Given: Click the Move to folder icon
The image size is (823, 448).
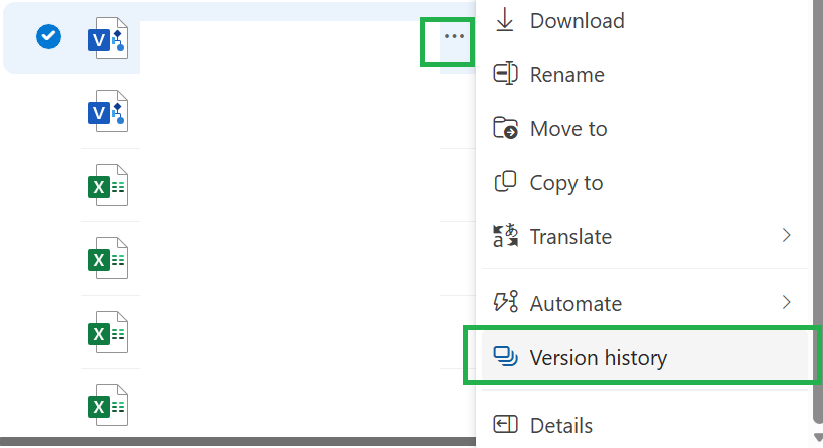Looking at the screenshot, I should pos(505,128).
